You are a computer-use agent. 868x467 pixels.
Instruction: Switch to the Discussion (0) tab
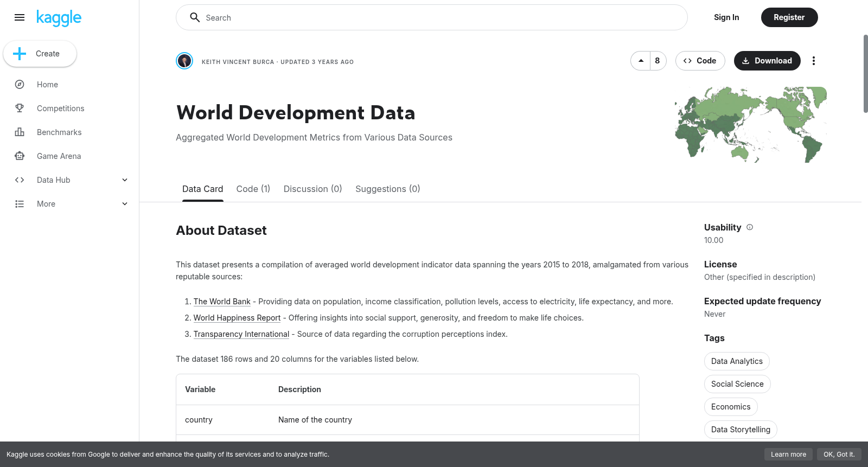313,189
